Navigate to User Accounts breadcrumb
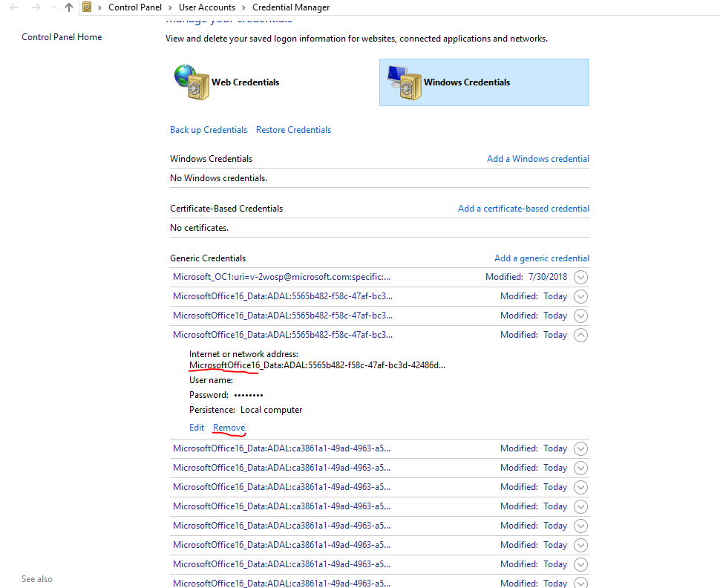This screenshot has width=720, height=588. coord(207,7)
